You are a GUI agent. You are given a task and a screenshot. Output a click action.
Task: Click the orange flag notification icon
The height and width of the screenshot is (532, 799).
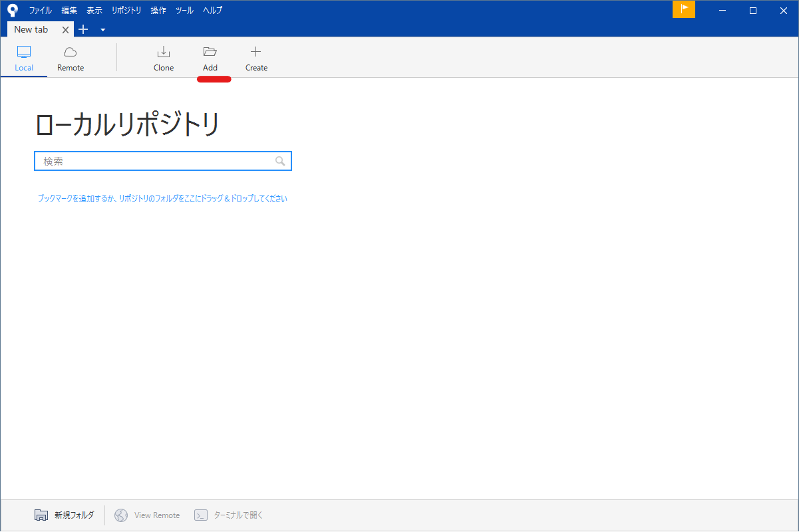coord(684,9)
